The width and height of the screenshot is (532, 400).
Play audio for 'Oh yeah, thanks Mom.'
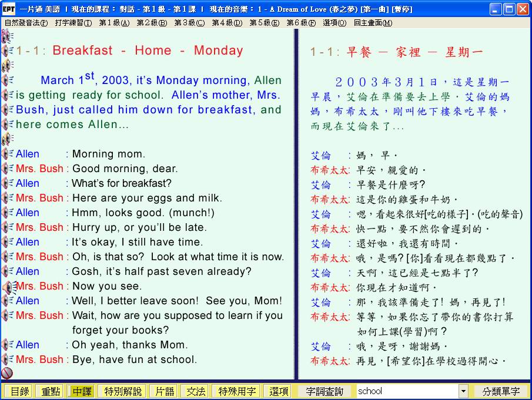pyautogui.click(x=7, y=345)
